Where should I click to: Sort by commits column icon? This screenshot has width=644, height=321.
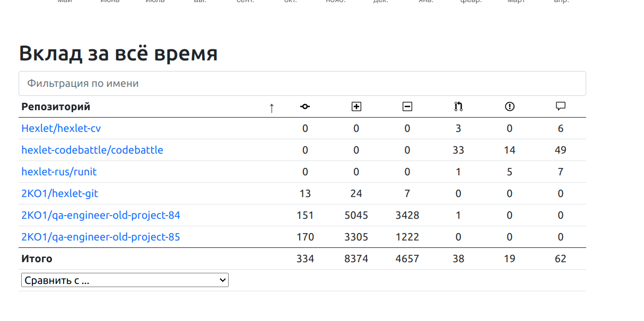click(305, 106)
